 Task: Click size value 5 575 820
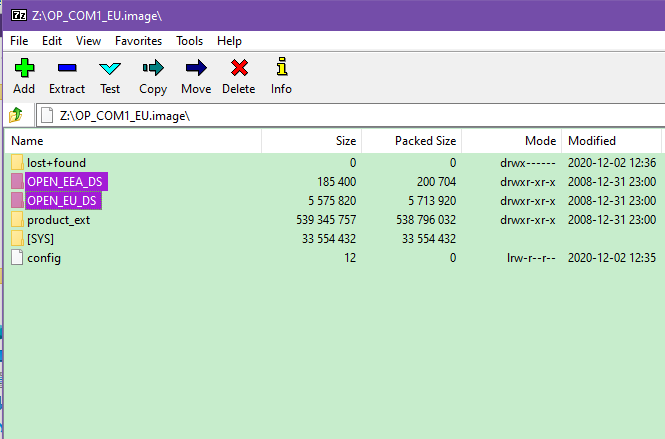tap(332, 201)
